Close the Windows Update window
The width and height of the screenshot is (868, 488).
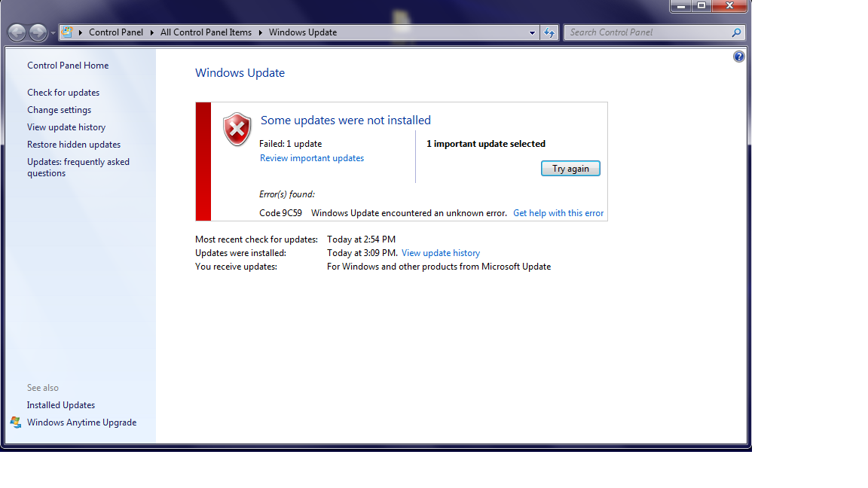(729, 6)
